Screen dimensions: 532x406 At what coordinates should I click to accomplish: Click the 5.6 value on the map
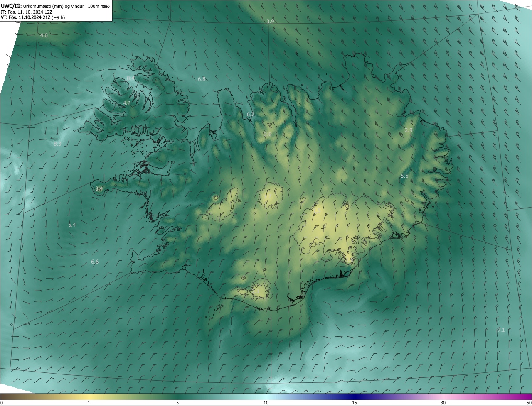pos(404,176)
